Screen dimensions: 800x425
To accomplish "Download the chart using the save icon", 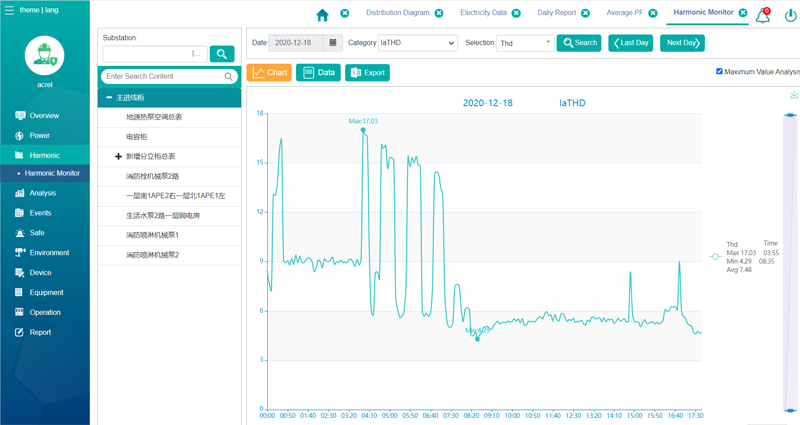I will pyautogui.click(x=794, y=95).
